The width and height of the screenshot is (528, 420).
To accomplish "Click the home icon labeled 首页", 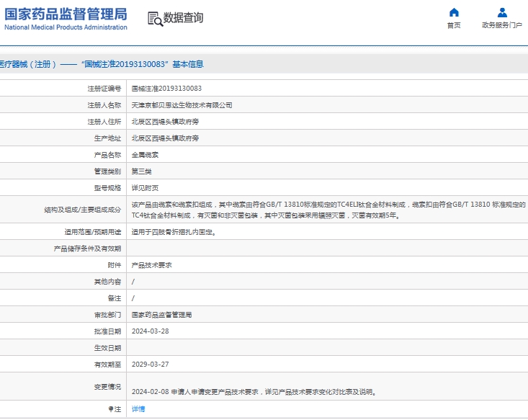I will [454, 12].
